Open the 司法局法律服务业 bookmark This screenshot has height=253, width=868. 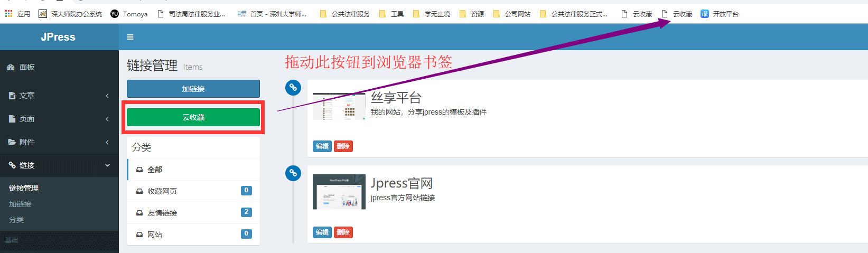[x=191, y=14]
